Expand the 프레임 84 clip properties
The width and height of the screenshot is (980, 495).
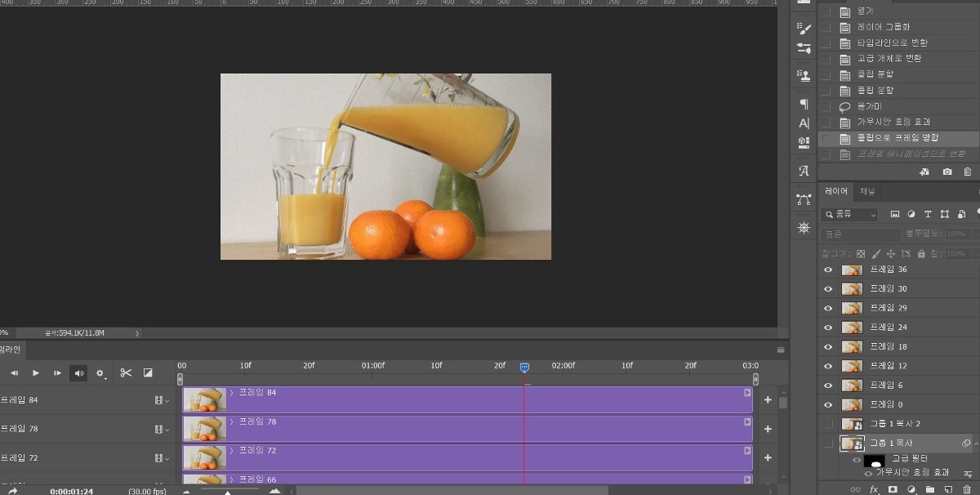(231, 393)
